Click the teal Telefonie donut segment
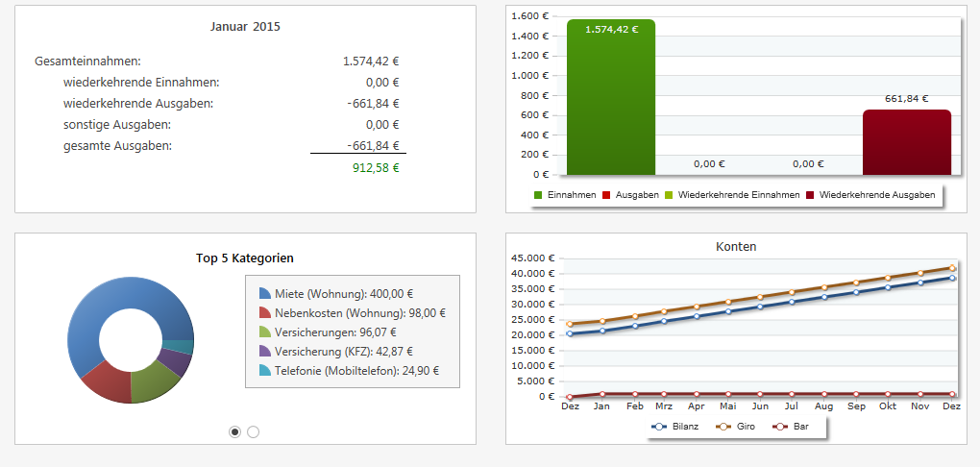Image resolution: width=980 pixels, height=467 pixels. coord(179,347)
